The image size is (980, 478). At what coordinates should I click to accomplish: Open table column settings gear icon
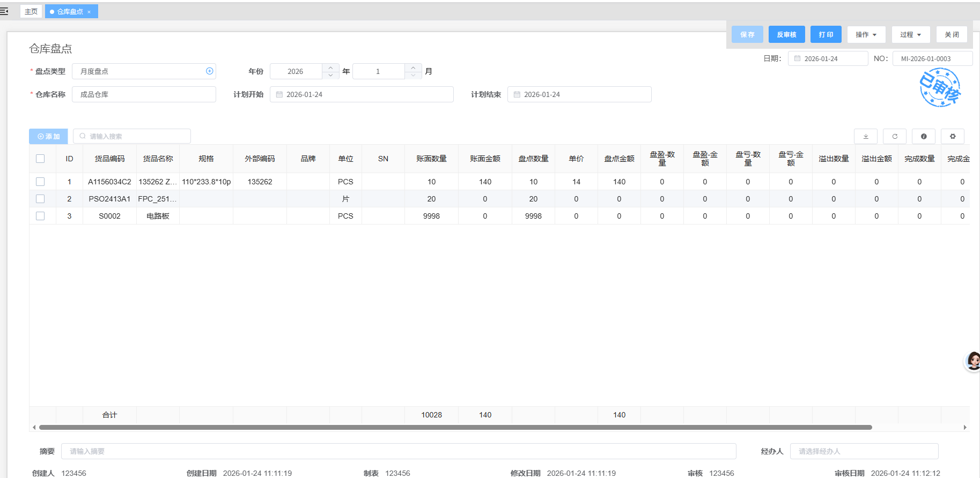[952, 137]
